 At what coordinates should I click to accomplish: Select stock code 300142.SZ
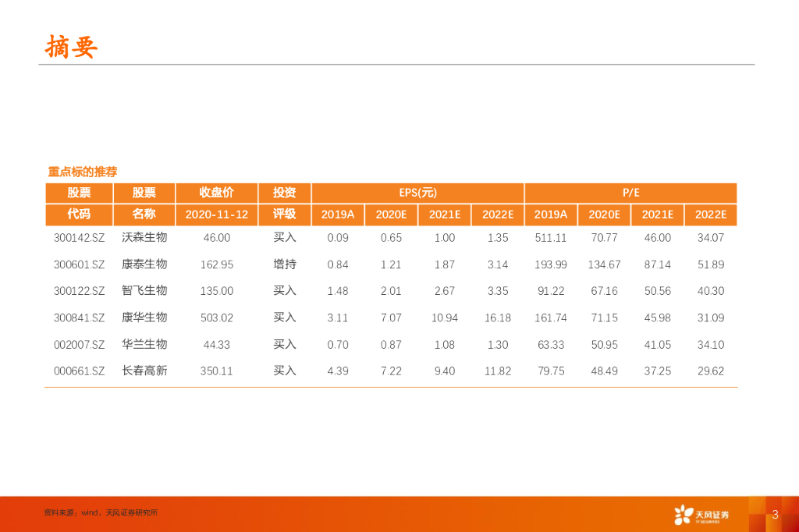point(79,238)
